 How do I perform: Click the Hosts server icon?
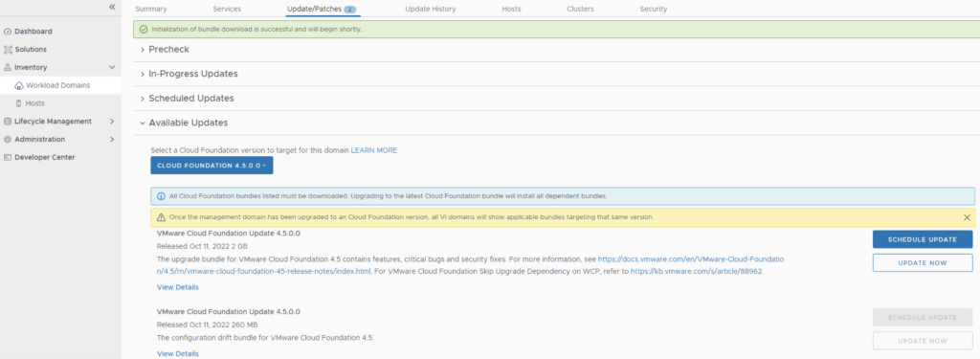(19, 103)
